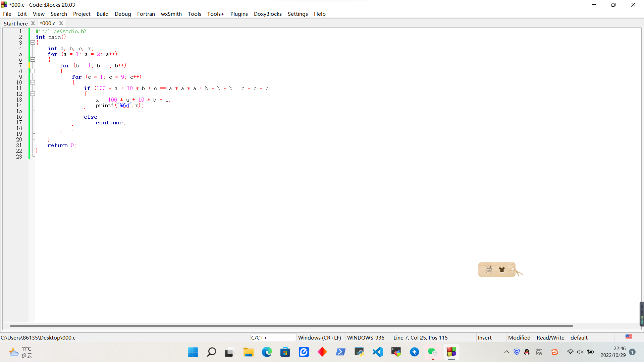Open File Explorer from the taskbar
Viewport: 644px width, 362px height.
click(248, 352)
